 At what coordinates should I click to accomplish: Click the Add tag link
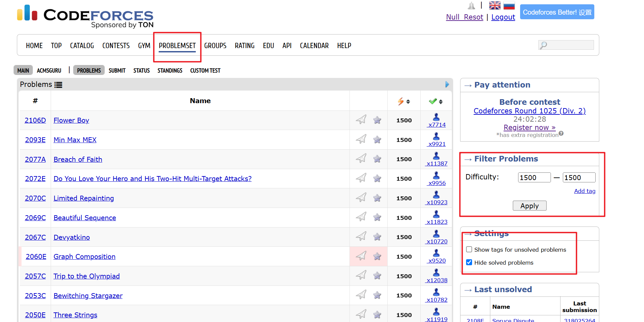(584, 191)
